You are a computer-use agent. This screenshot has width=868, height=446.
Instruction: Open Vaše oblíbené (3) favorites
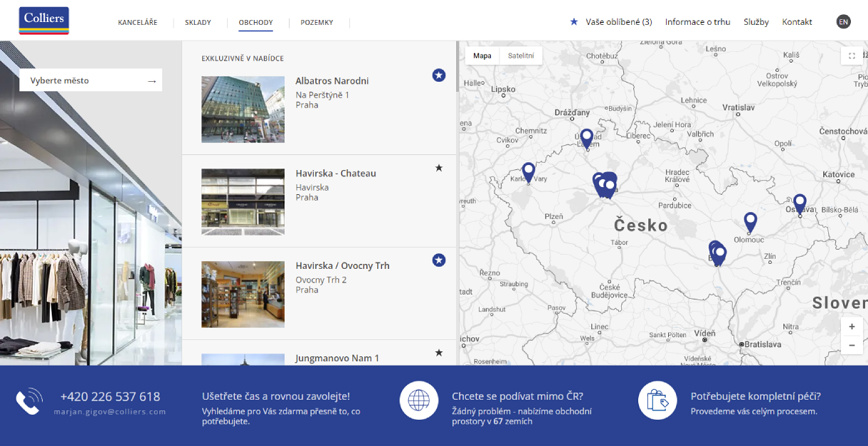[611, 22]
